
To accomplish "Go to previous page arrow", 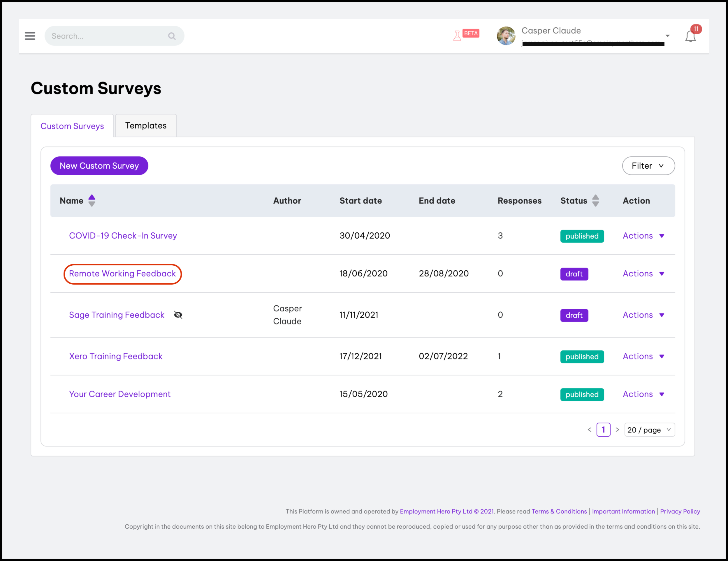I will [589, 430].
